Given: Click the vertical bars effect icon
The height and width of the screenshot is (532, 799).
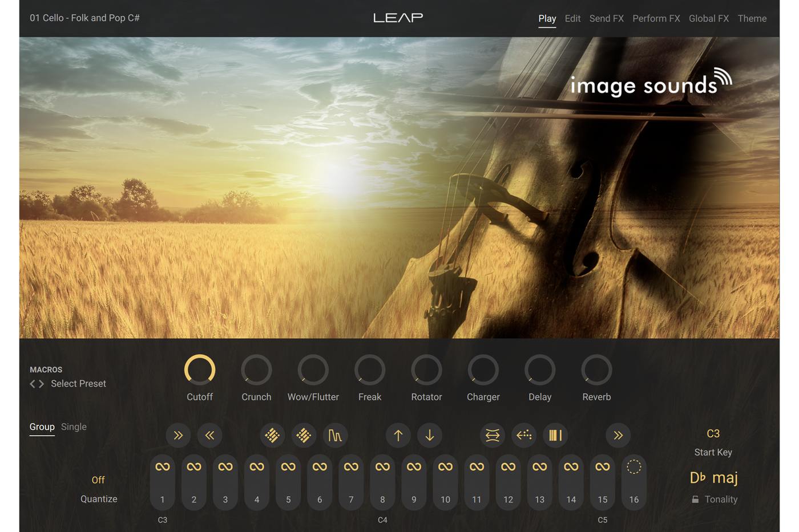Looking at the screenshot, I should click(555, 436).
